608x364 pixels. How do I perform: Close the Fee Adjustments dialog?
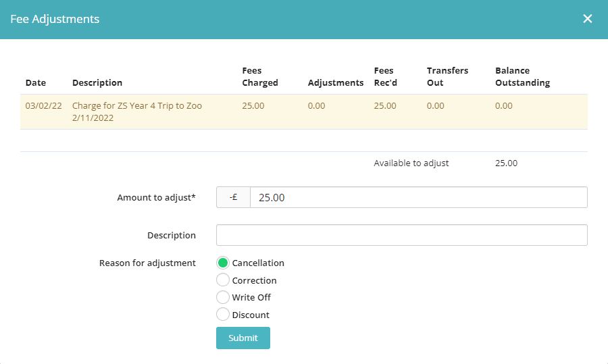pos(587,19)
